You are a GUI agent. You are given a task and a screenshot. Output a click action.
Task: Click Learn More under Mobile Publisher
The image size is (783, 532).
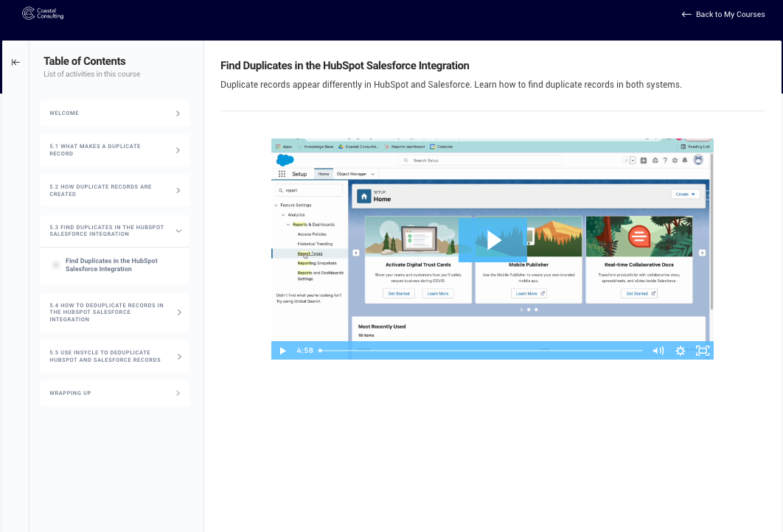pos(529,293)
